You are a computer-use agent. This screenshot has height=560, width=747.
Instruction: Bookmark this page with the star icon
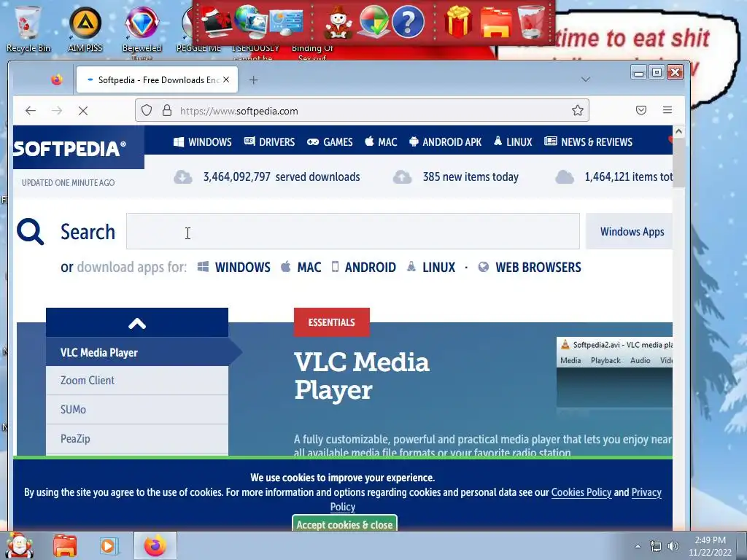pyautogui.click(x=578, y=111)
